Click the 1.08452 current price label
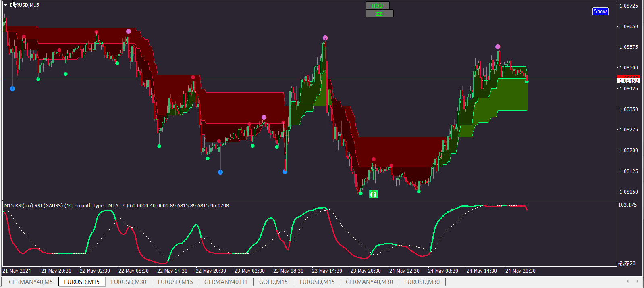Screen dimensions: 644x288 coord(629,81)
